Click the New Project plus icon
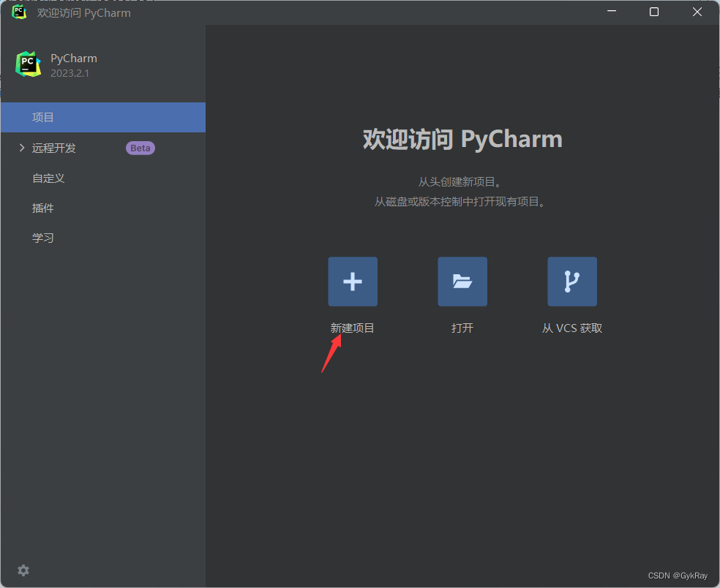Screen dimensions: 720x588 (353, 282)
